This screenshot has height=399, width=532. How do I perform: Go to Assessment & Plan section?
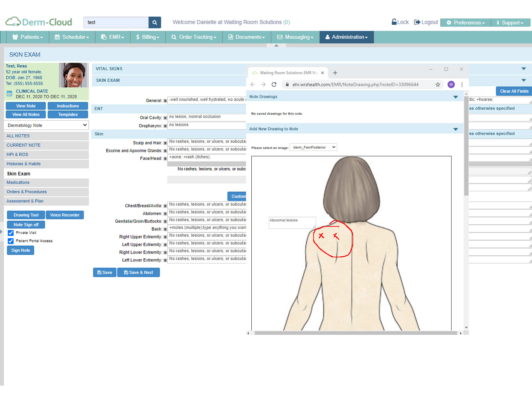46,201
